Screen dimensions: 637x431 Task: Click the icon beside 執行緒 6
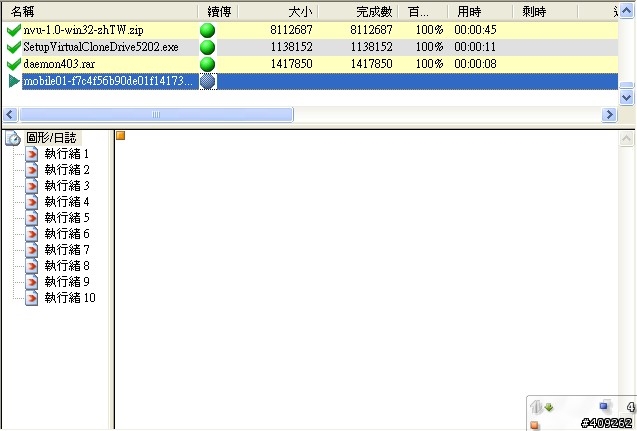[x=32, y=234]
